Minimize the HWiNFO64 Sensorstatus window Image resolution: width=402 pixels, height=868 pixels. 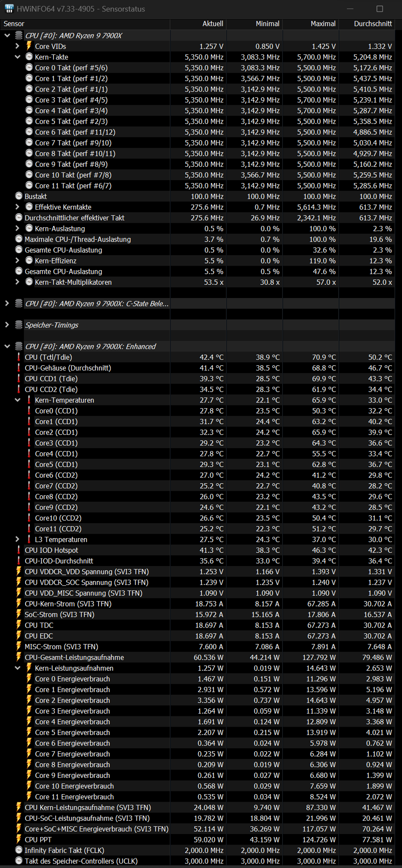[350, 9]
